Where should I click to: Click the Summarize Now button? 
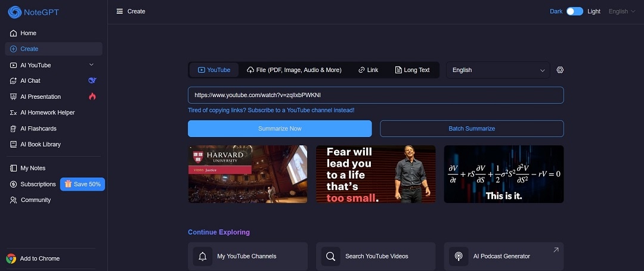280,129
